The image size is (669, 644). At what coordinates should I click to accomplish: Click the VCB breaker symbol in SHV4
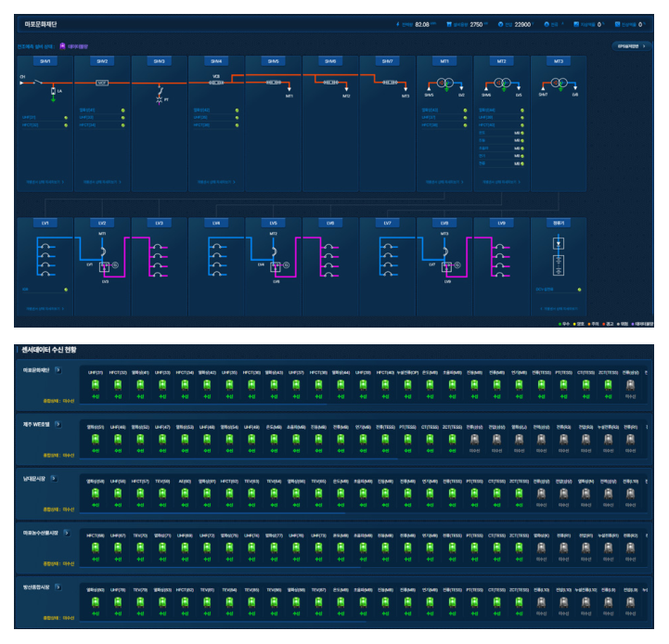tap(216, 83)
